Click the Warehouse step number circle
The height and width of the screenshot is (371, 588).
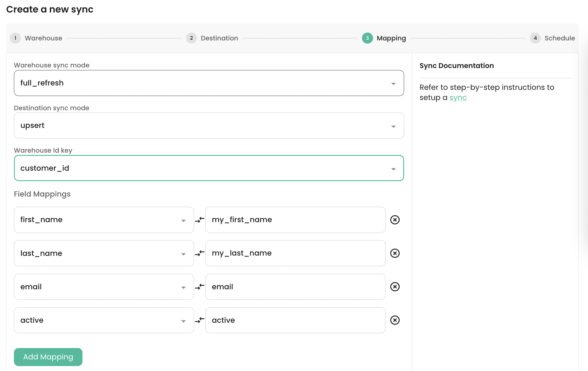15,38
